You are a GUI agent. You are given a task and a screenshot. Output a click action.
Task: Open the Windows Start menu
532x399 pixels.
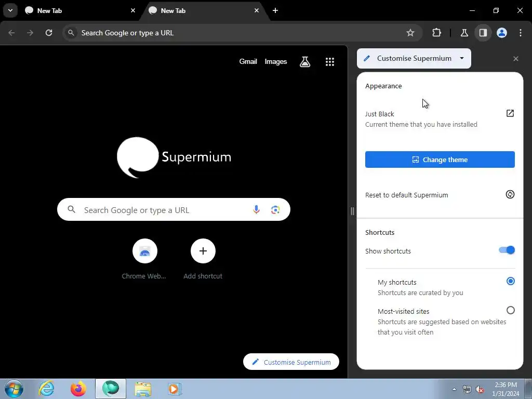(x=14, y=389)
